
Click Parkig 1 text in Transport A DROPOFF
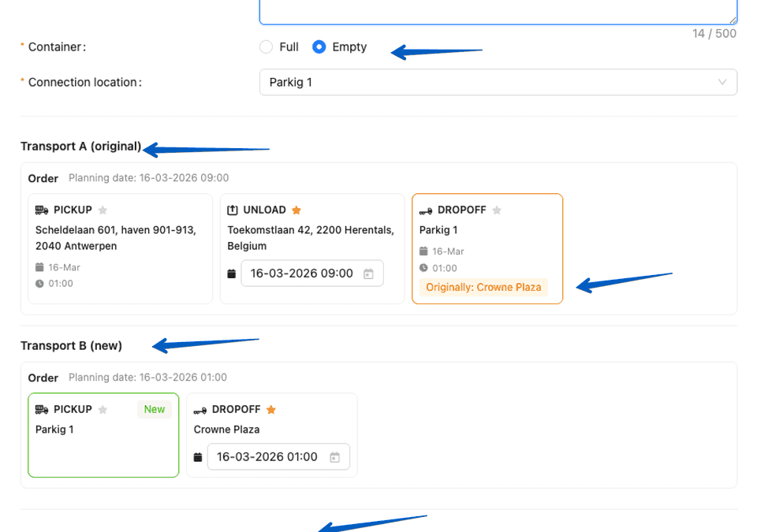[438, 230]
